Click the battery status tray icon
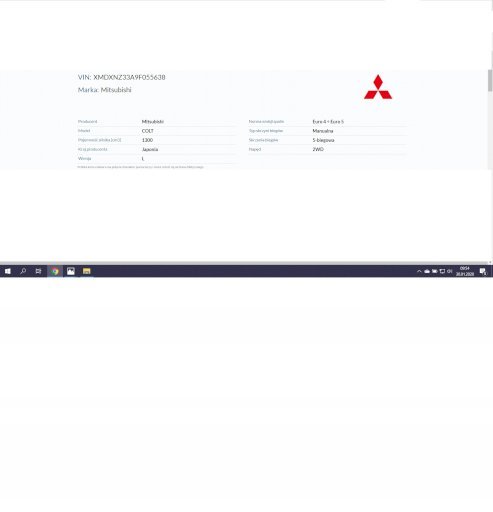The width and height of the screenshot is (493, 512). (435, 271)
